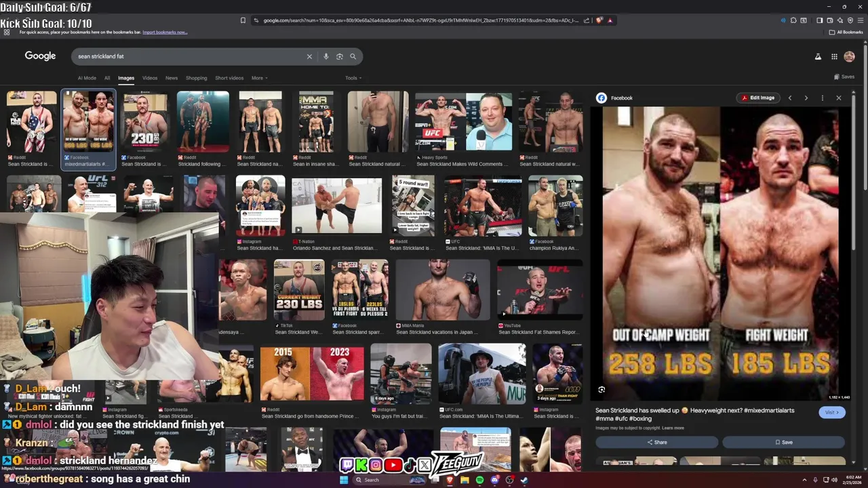Open the YouTube 'Fat Shames Reporter' thumbnail
The height and width of the screenshot is (488, 868).
(x=540, y=290)
